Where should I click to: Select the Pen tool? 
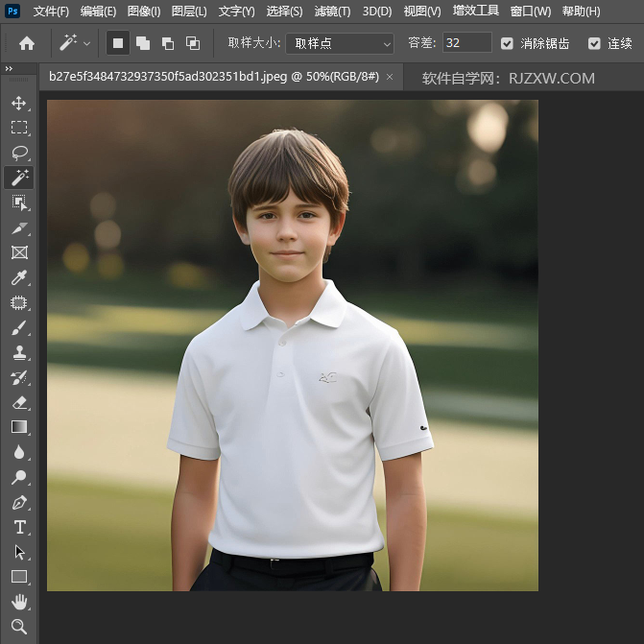(x=19, y=502)
